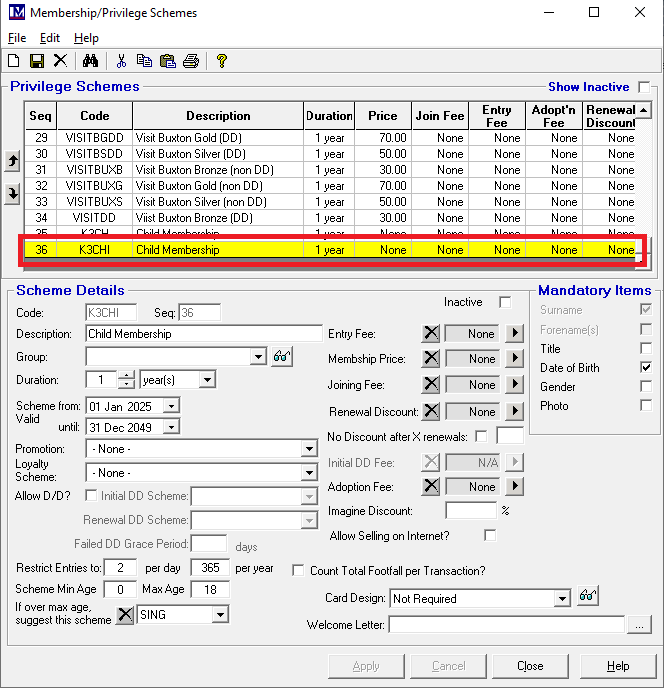This screenshot has width=665, height=688.
Task: Expand the Loyalty Scheme dropdown
Action: click(309, 473)
